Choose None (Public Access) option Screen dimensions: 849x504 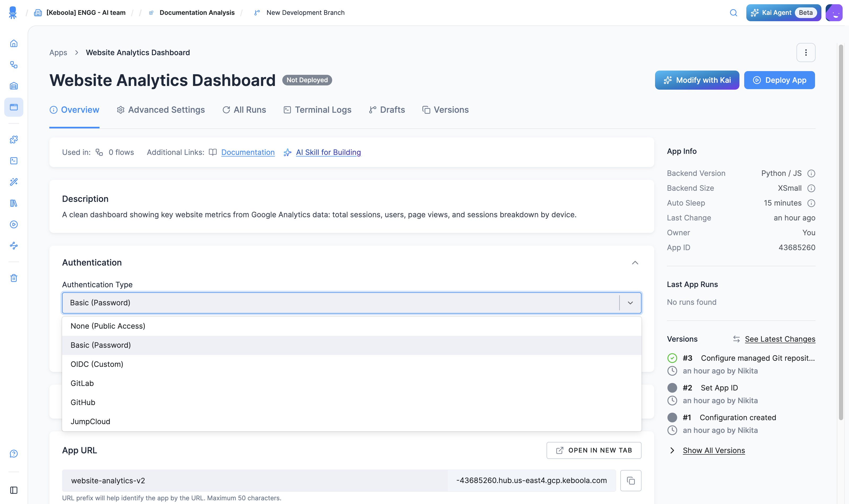352,326
